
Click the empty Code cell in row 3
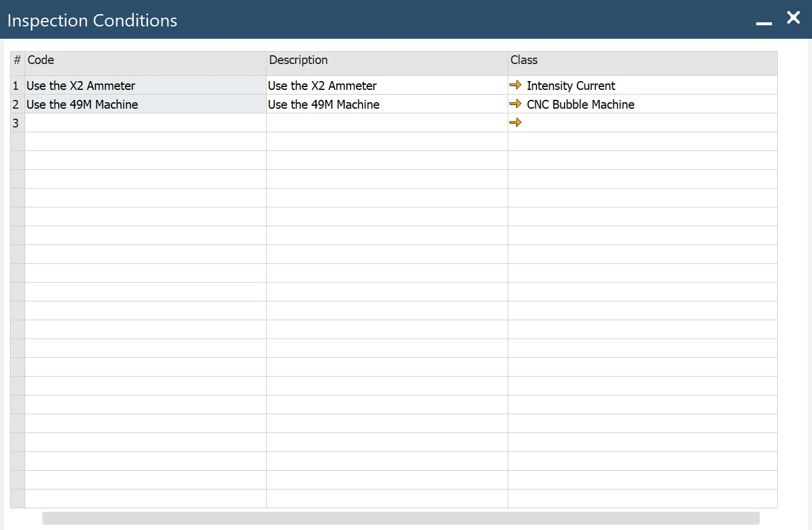[145, 123]
